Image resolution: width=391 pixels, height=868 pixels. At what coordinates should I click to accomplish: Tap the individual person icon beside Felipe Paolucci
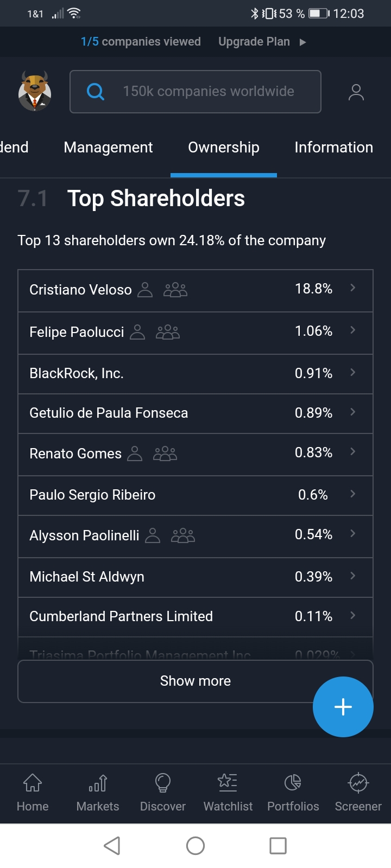click(138, 332)
